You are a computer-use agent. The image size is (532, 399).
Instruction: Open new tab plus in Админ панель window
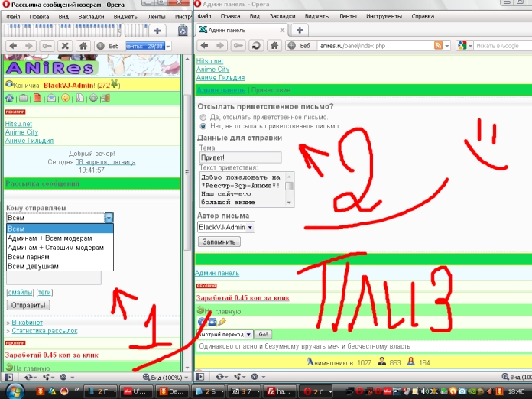pos(300,31)
